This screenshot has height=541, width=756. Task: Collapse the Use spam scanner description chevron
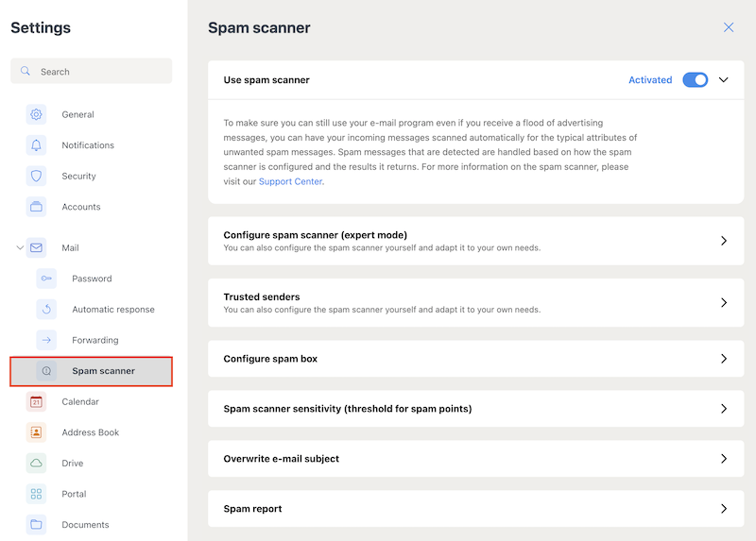coord(723,80)
